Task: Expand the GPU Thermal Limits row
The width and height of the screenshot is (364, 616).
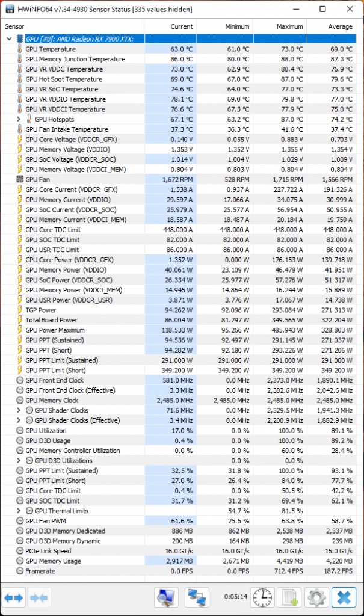Action: (19, 511)
